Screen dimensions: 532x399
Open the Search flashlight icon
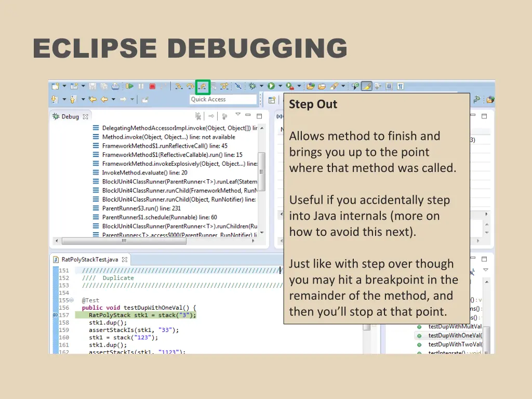coord(335,86)
